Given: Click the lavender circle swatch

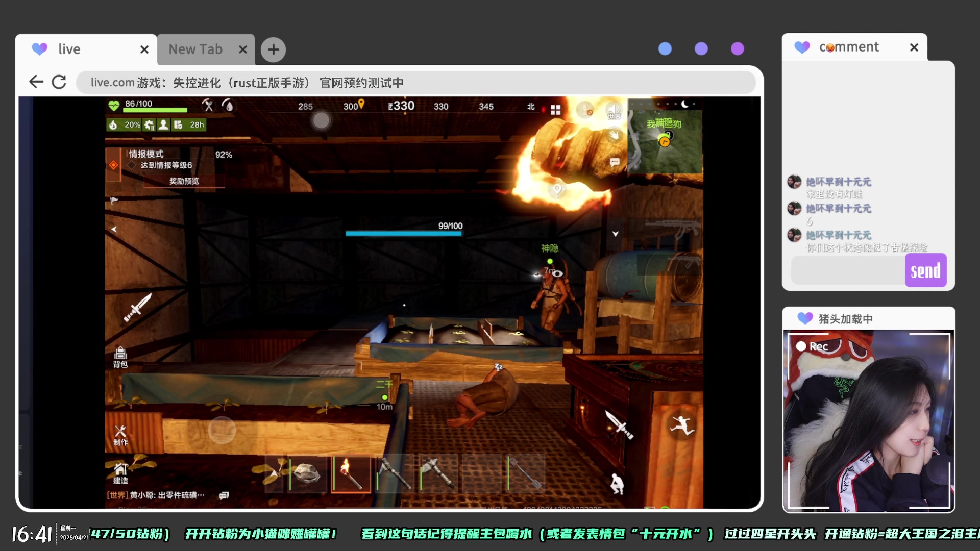Looking at the screenshot, I should pos(701,48).
